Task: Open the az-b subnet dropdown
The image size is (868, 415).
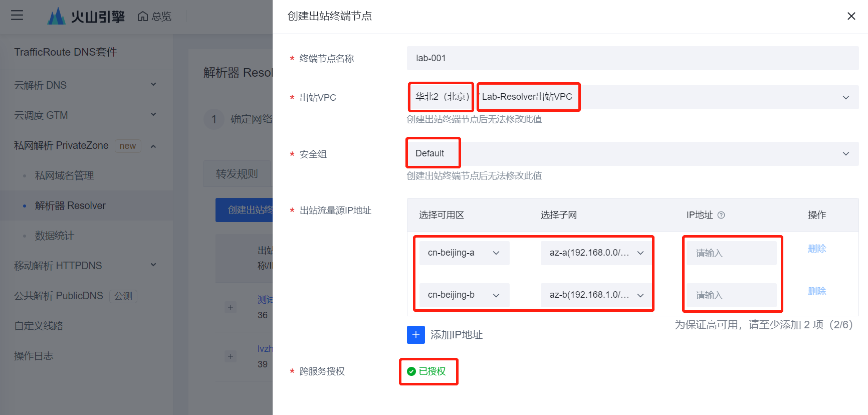Action: click(595, 295)
